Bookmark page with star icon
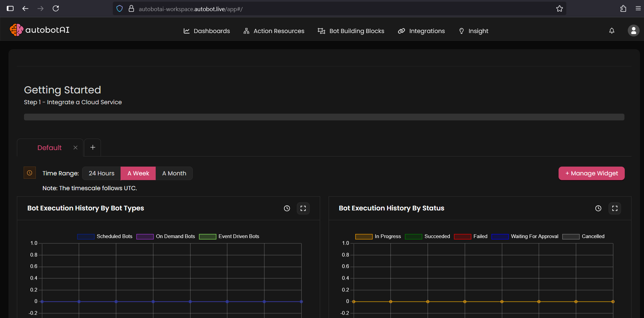 [x=560, y=9]
